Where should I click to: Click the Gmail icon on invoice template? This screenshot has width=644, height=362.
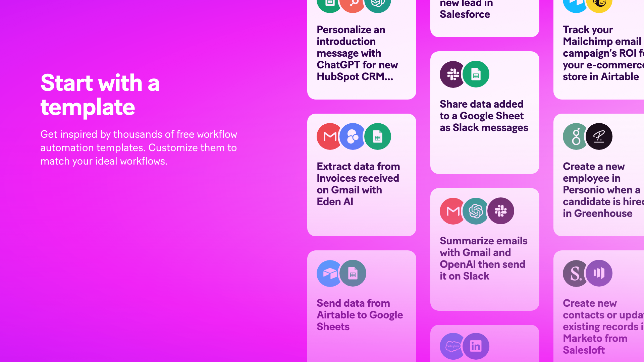coord(329,136)
